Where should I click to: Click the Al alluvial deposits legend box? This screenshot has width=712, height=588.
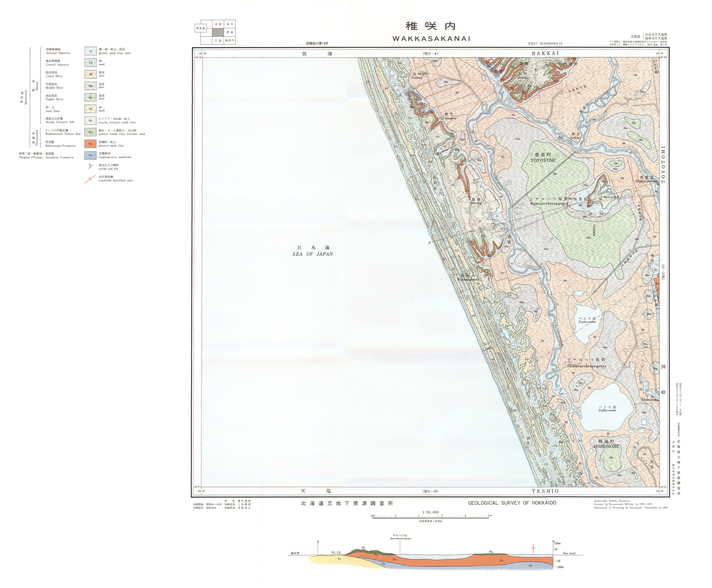click(90, 51)
